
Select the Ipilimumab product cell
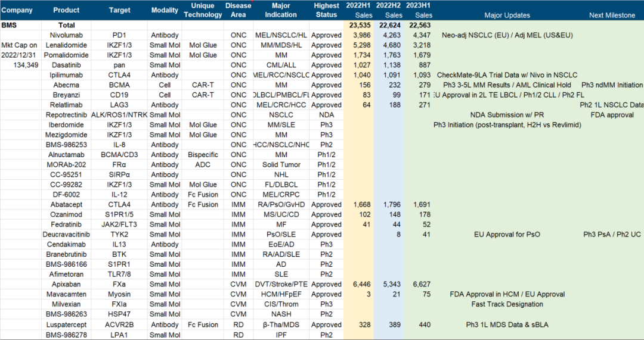coord(66,75)
